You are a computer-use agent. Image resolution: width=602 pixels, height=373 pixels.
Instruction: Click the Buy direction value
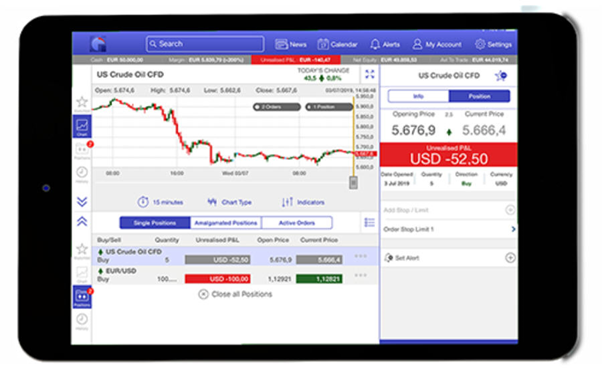pyautogui.click(x=466, y=183)
